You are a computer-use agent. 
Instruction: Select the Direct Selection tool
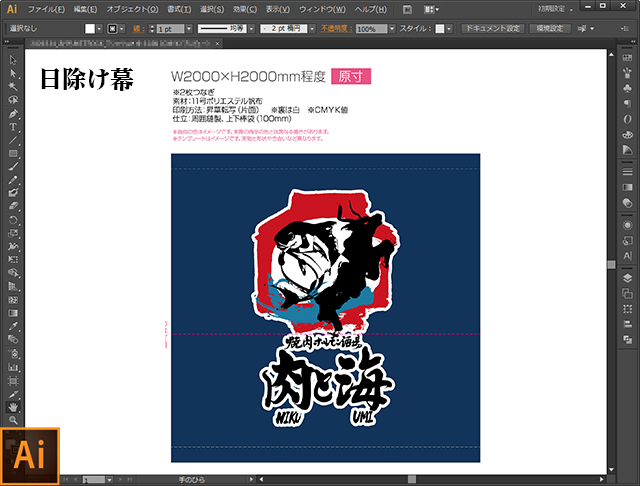click(13, 73)
